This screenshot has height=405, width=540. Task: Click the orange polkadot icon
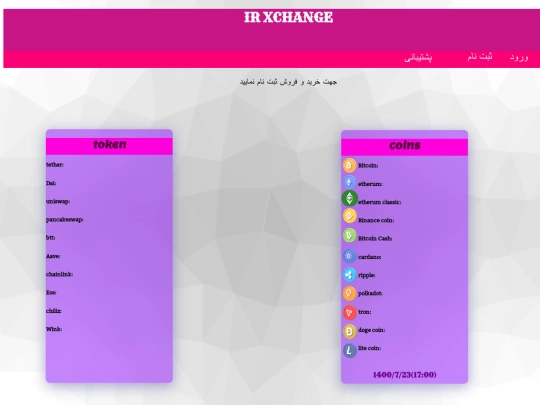[x=349, y=293]
